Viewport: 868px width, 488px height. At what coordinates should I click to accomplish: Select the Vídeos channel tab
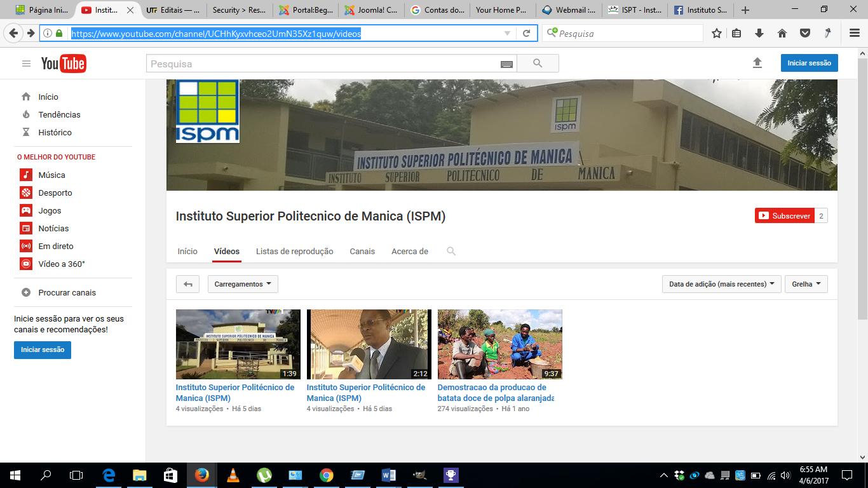tap(227, 252)
